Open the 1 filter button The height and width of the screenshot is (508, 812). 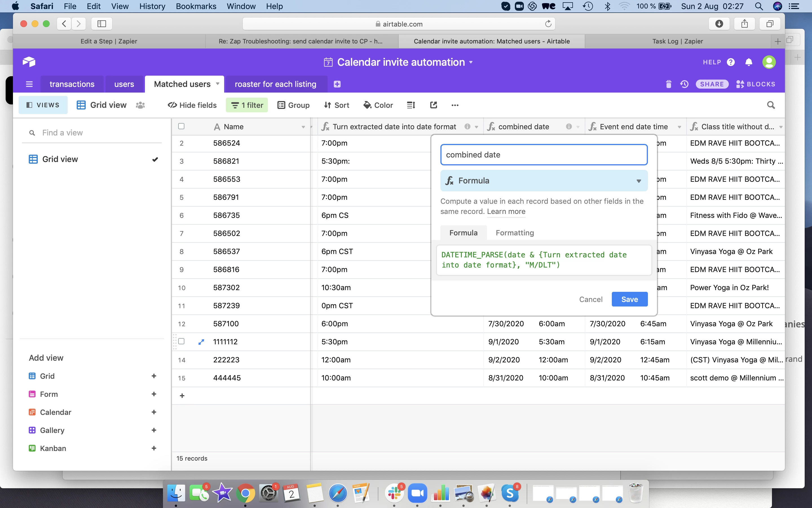pyautogui.click(x=247, y=105)
